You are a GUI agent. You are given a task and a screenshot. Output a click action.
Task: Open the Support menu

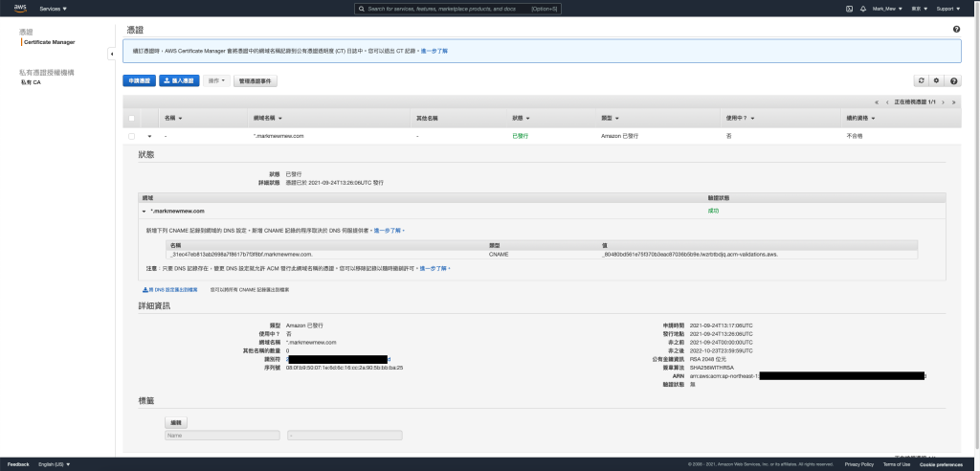pos(947,9)
